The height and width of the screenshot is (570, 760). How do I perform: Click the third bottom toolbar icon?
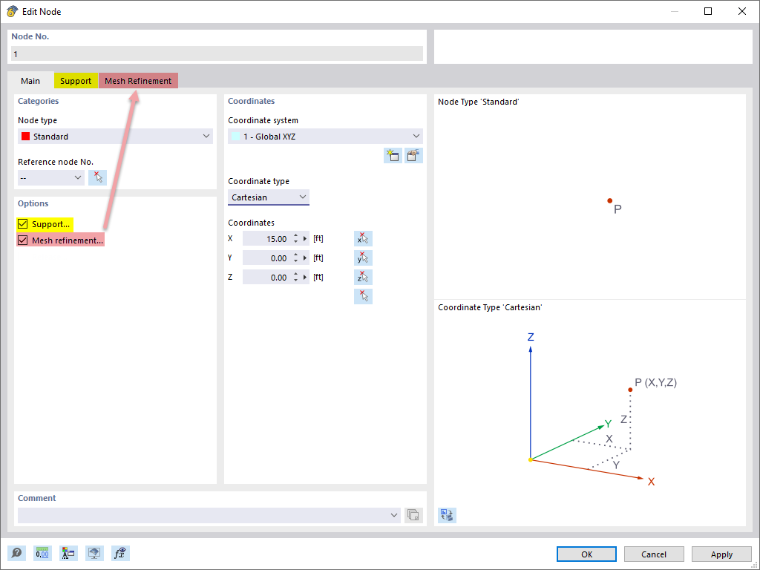[x=68, y=553]
